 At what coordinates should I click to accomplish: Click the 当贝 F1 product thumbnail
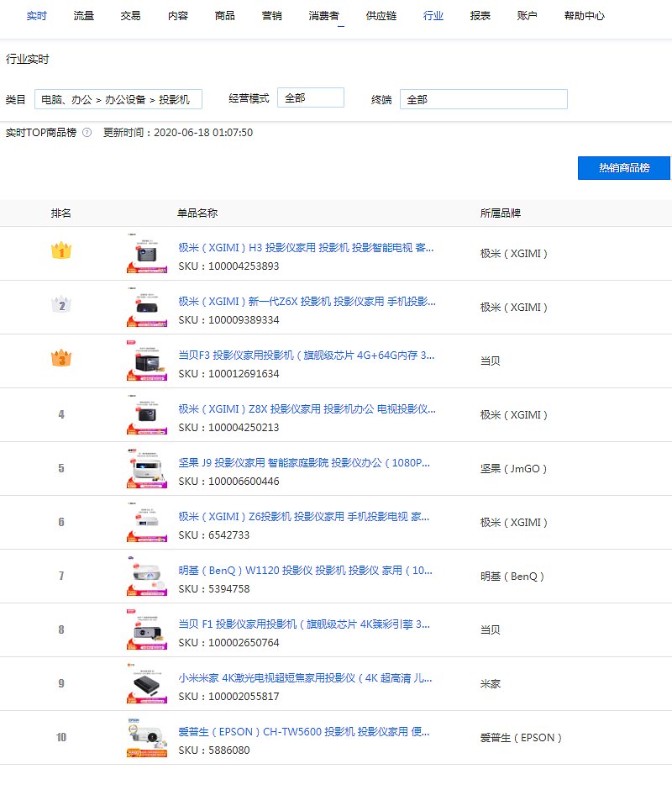point(147,629)
